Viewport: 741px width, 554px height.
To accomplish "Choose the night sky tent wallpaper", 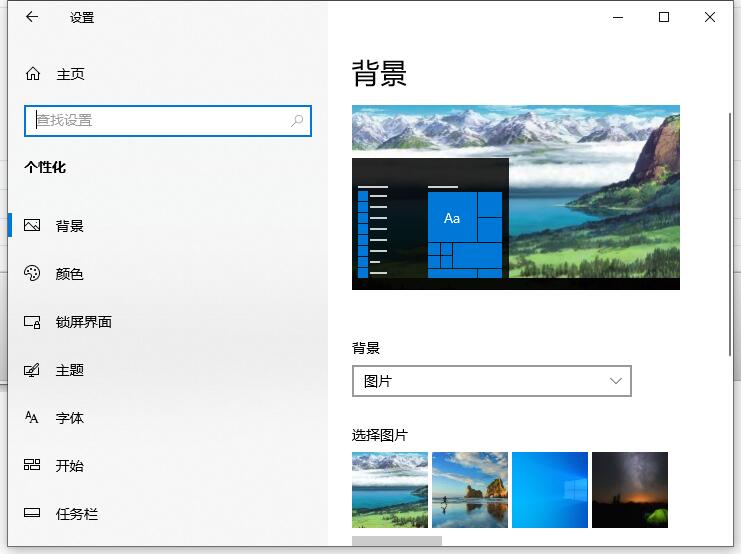I will (x=629, y=490).
